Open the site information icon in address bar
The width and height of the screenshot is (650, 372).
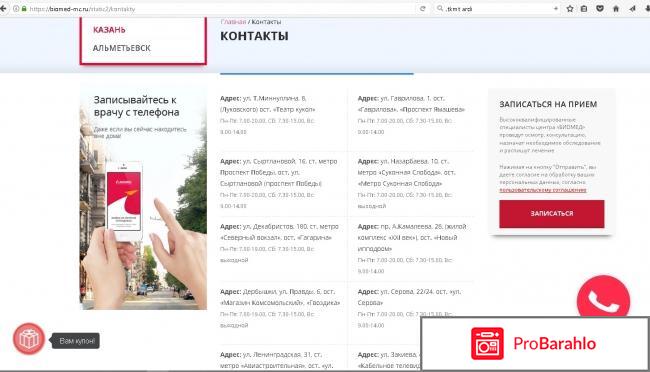coord(16,9)
